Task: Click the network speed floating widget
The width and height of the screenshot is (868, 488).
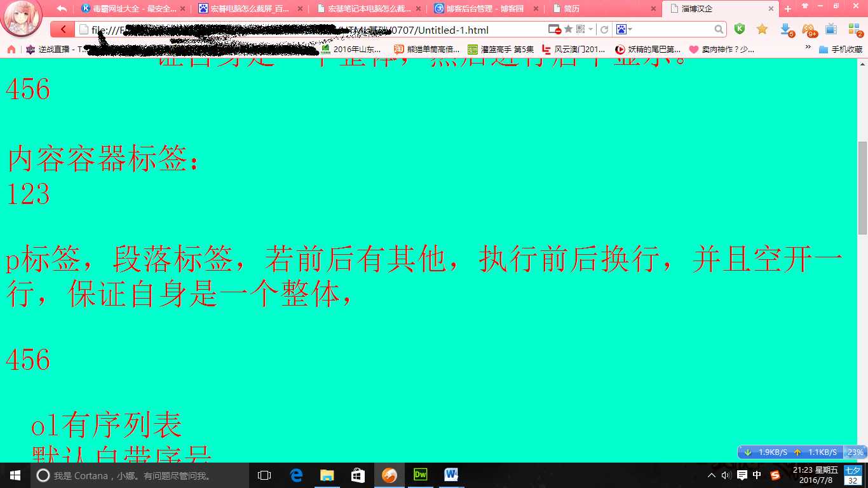Action: pos(801,452)
